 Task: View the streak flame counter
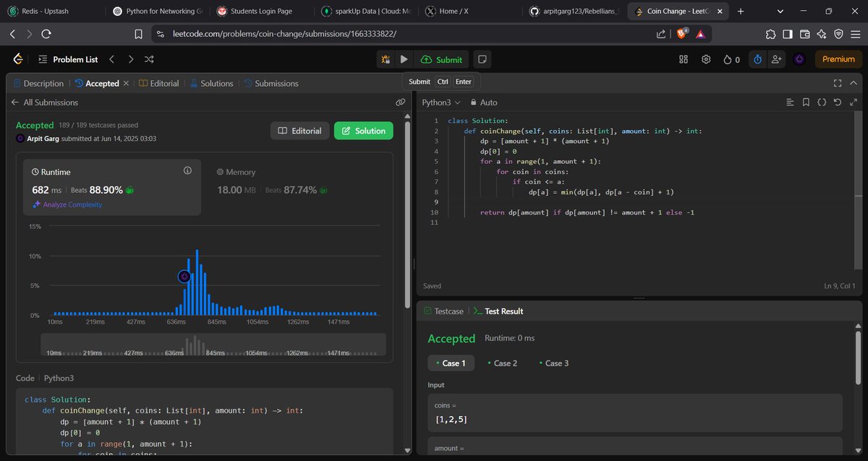click(731, 59)
